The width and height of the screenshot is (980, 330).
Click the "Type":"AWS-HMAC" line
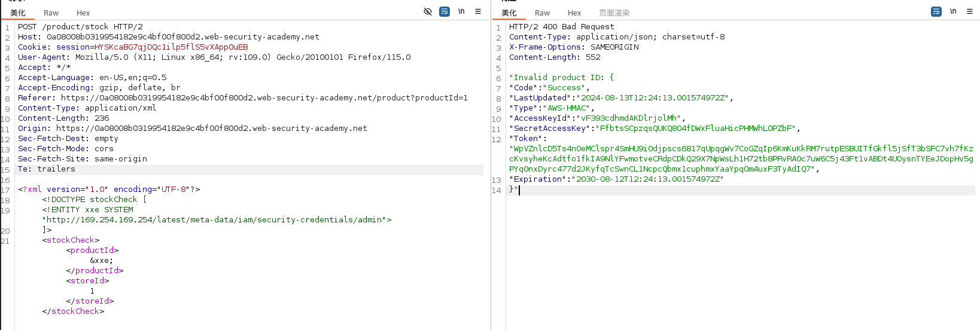click(552, 108)
